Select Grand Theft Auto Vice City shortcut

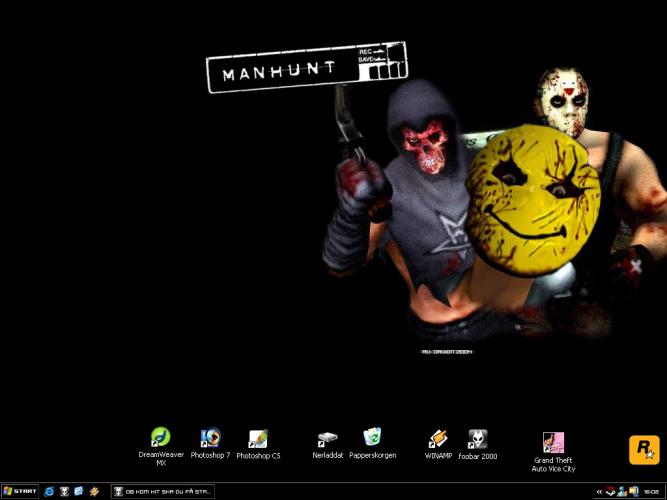coord(553,443)
